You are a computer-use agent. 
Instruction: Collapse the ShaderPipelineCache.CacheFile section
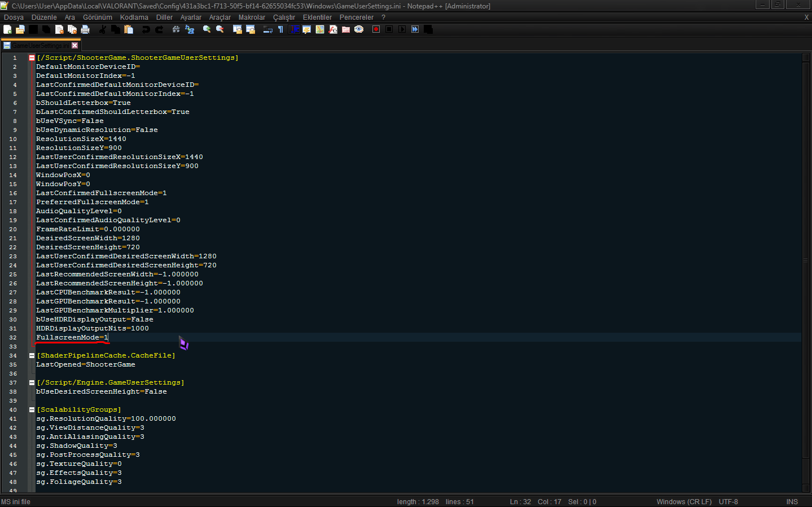click(31, 355)
